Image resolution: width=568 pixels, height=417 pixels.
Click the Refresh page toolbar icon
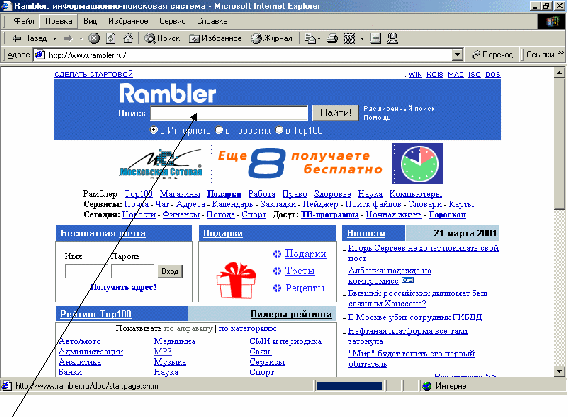pos(110,38)
